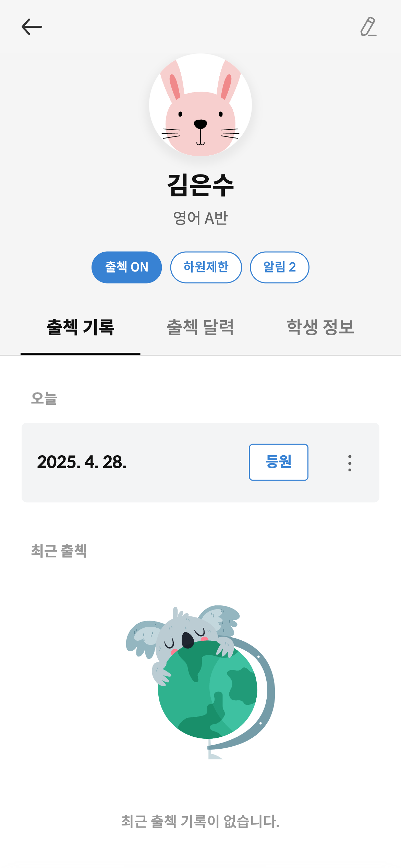401x868 pixels.
Task: Open the pencil edit icon
Action: [x=368, y=27]
